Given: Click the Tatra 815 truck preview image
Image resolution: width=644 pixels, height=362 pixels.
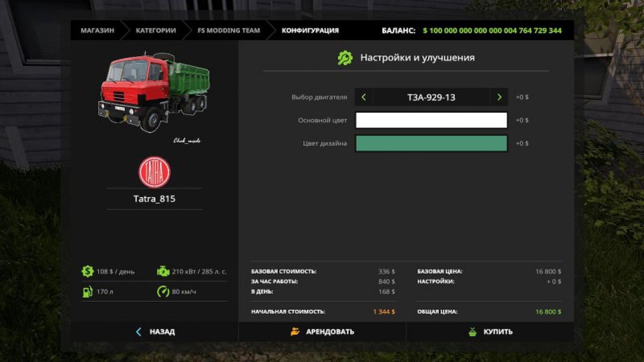Looking at the screenshot, I should tap(153, 93).
